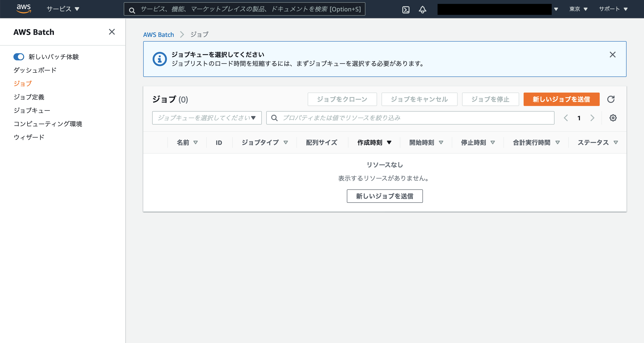
Task: Click the 配列サイズ column header
Action: click(x=322, y=142)
